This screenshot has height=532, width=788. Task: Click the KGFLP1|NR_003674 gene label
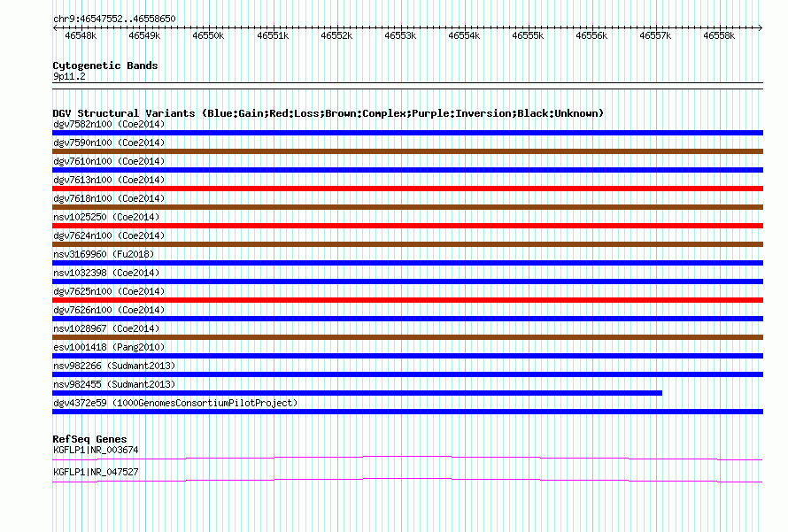(96, 450)
